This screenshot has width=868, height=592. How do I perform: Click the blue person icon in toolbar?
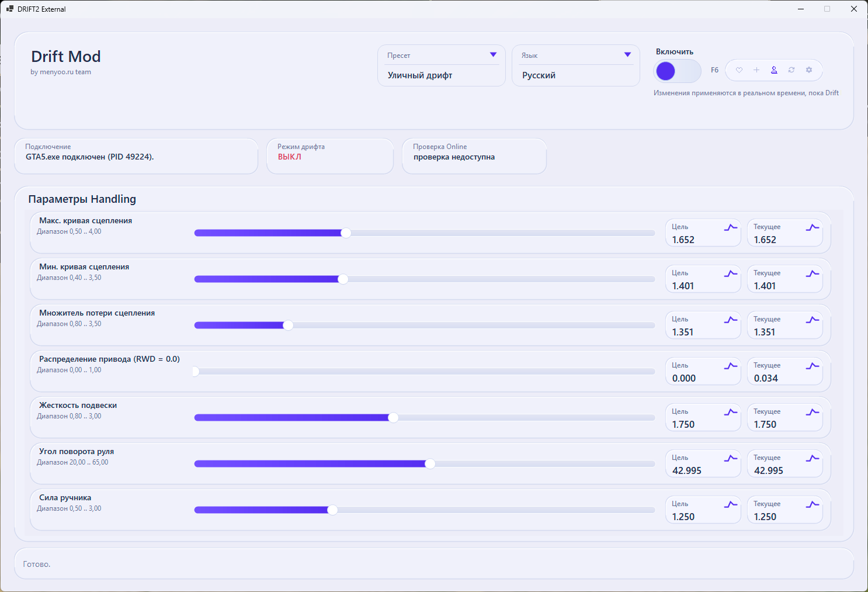point(774,70)
